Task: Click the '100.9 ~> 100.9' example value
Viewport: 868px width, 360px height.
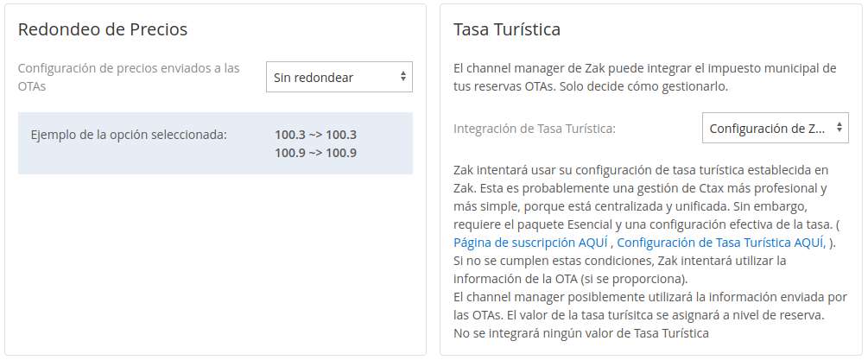Action: [x=315, y=153]
